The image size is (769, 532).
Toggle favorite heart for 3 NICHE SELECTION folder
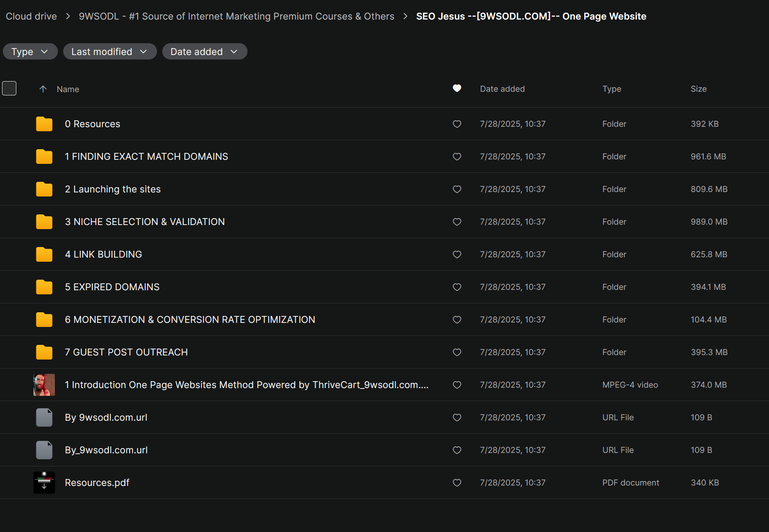click(x=457, y=222)
